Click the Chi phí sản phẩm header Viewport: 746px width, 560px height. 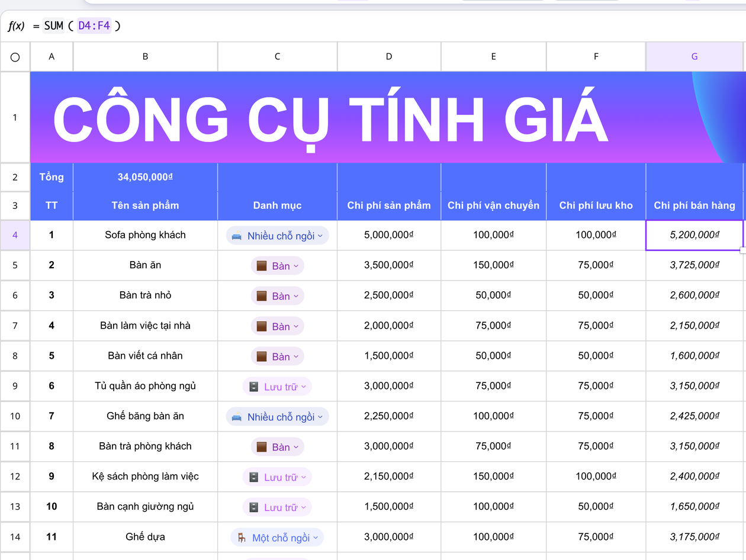(x=389, y=205)
